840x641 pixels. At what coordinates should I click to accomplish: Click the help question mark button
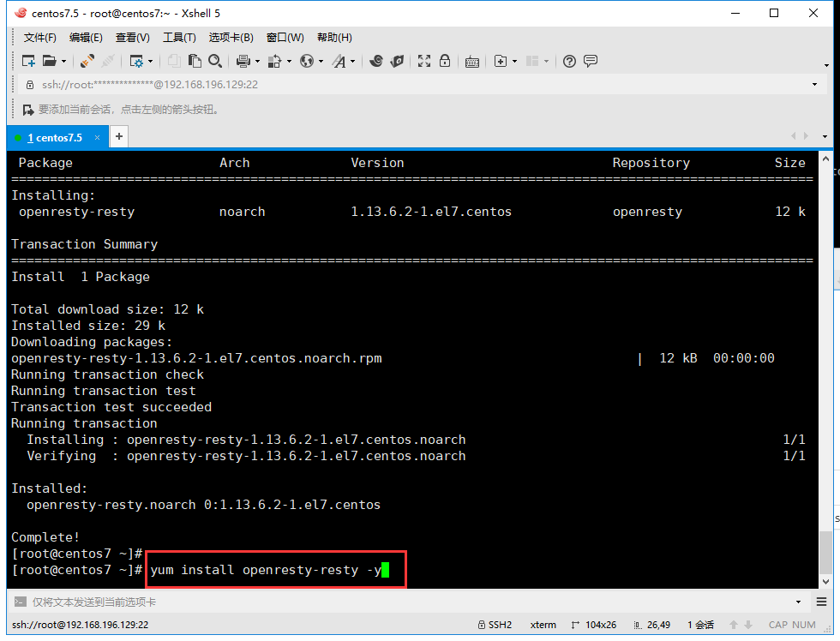[x=569, y=61]
